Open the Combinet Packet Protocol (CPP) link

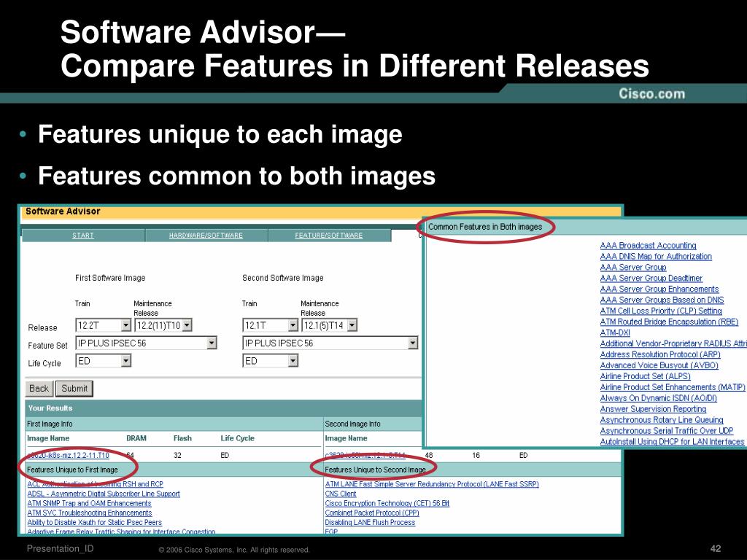[x=372, y=513]
